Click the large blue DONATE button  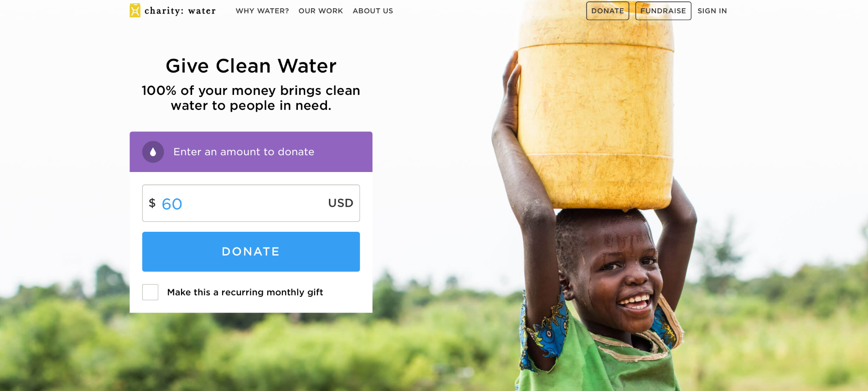251,251
